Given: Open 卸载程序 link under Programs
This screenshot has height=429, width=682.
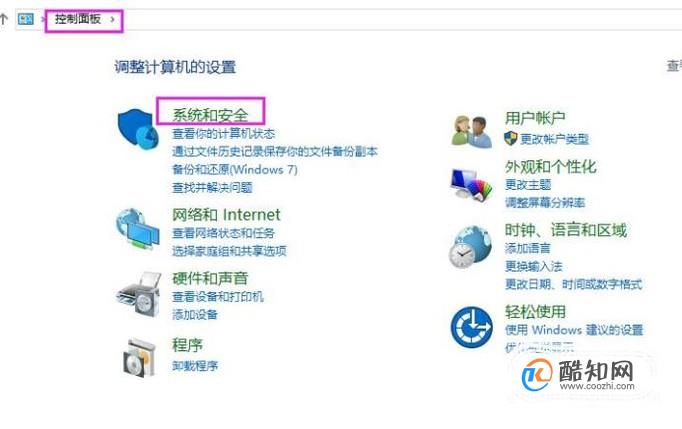Looking at the screenshot, I should (195, 365).
